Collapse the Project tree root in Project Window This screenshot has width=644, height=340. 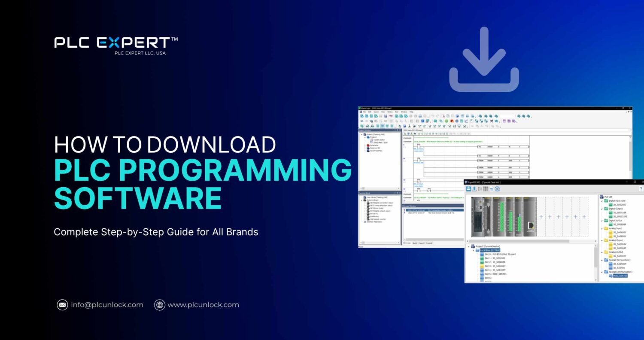click(362, 134)
